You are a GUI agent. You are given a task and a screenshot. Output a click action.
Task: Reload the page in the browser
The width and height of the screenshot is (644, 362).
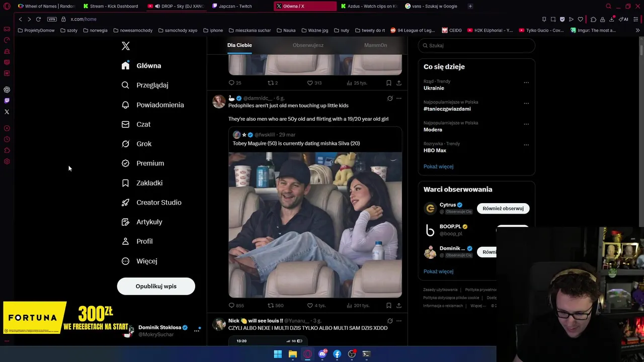pos(38,19)
